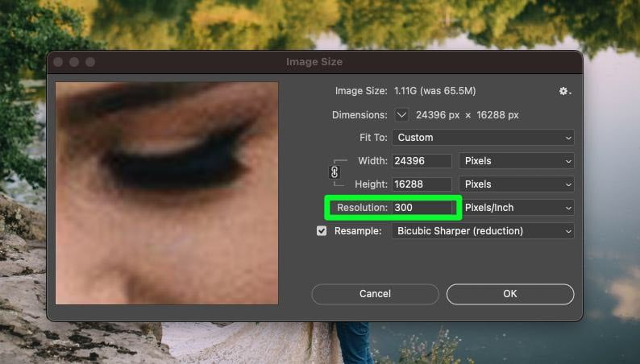Open the Pixels/Inch resolution units dropdown

(x=516, y=208)
